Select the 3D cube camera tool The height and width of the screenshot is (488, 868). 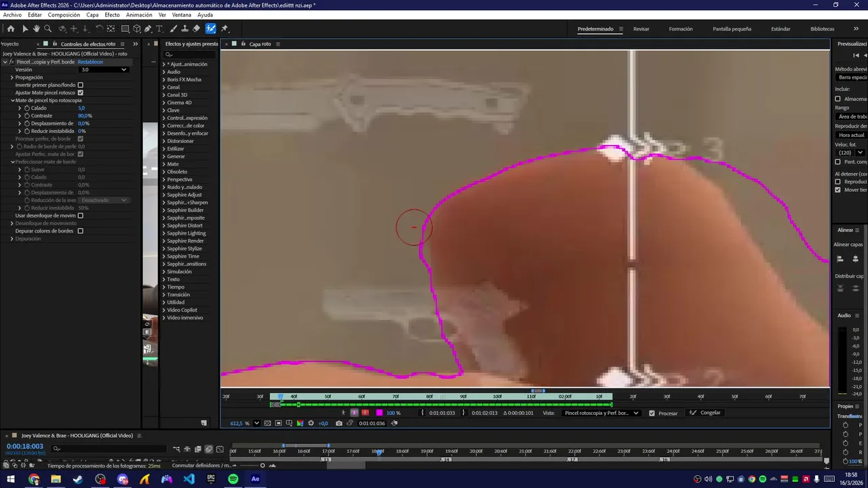click(x=136, y=28)
